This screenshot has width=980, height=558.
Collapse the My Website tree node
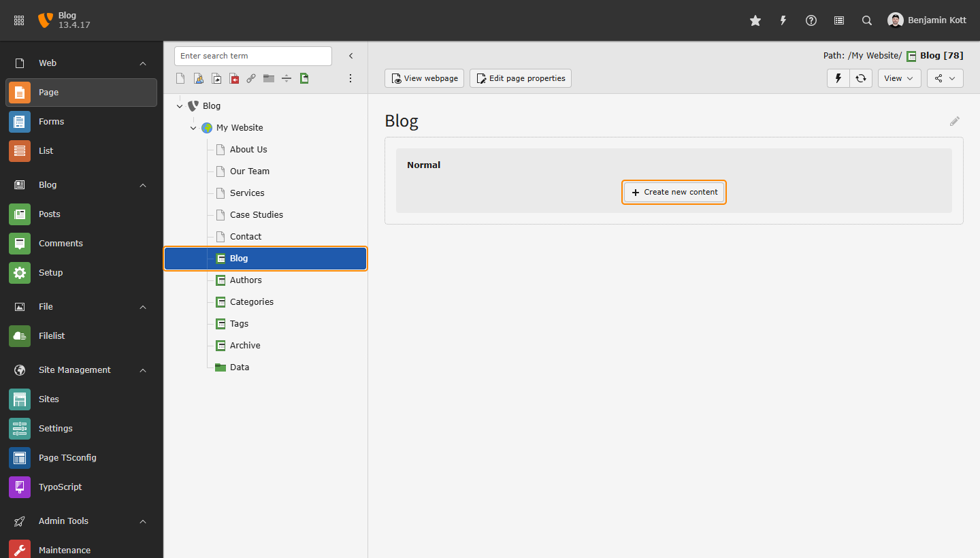[x=193, y=128]
